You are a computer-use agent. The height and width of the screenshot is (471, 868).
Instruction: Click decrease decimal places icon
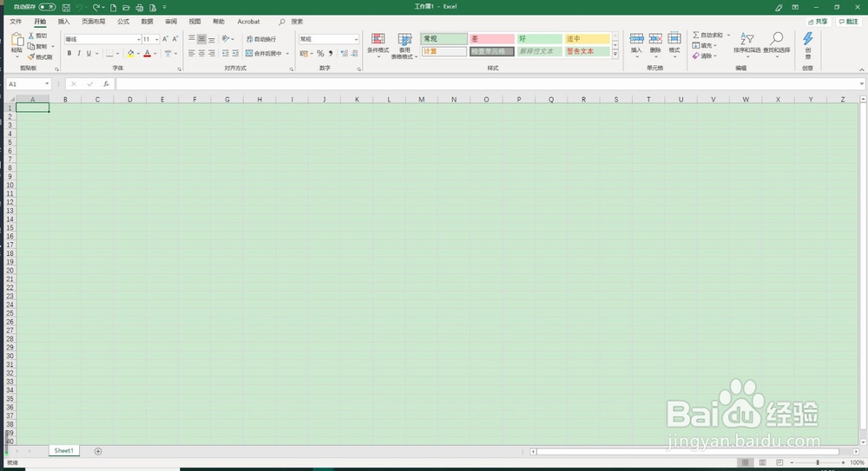click(355, 54)
